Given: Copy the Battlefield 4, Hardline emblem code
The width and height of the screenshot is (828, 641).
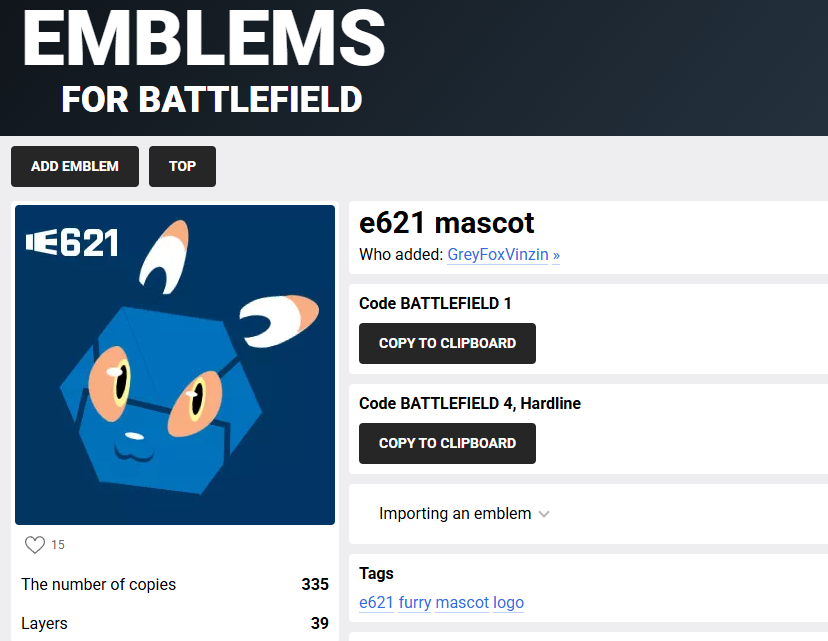Looking at the screenshot, I should click(447, 443).
